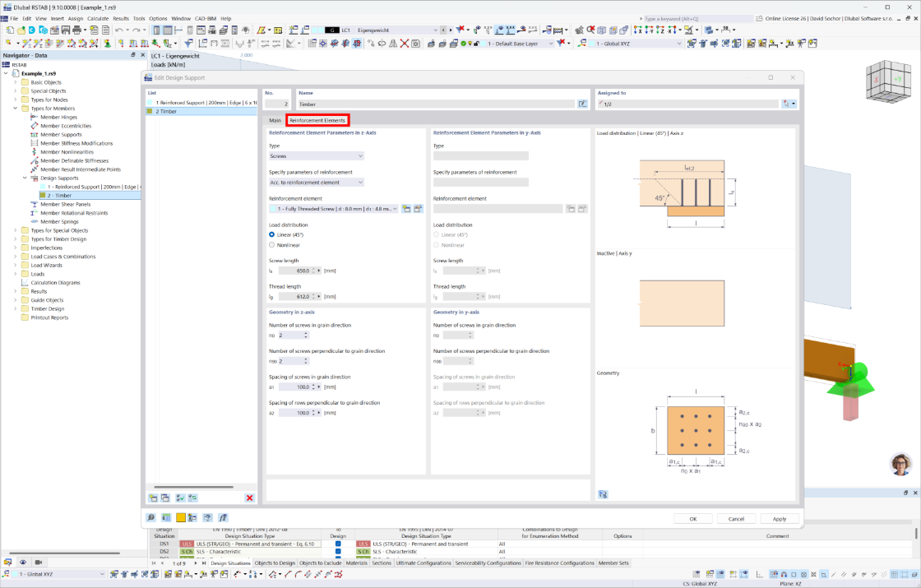Click the OK button
Screen dimensions: 921x588
[693, 519]
